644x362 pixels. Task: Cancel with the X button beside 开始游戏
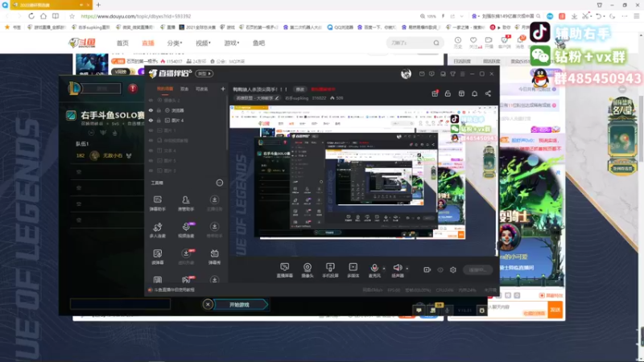[208, 305]
